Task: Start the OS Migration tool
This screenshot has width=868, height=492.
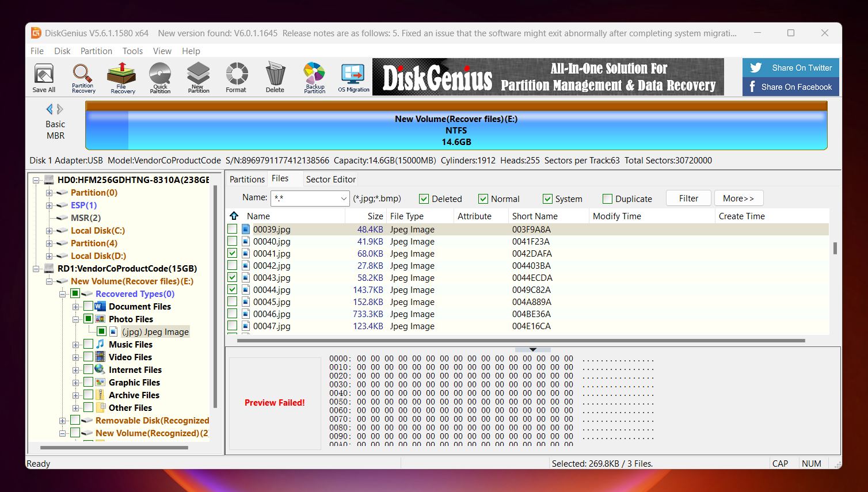Action: click(353, 78)
